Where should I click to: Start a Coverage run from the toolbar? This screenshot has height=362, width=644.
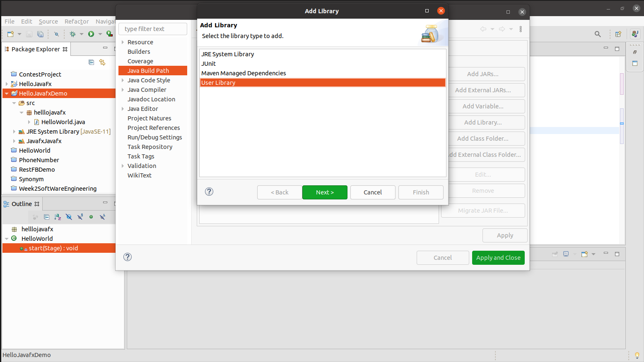tap(109, 34)
